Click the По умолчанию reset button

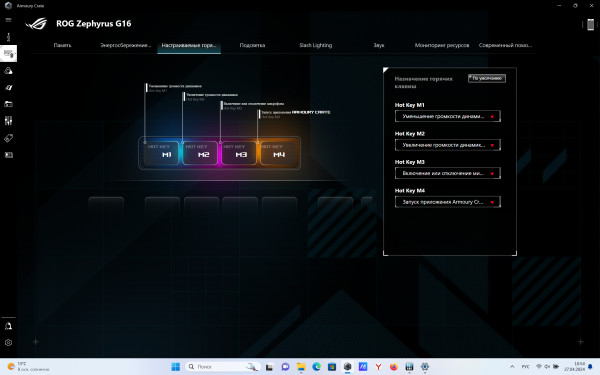tap(487, 78)
